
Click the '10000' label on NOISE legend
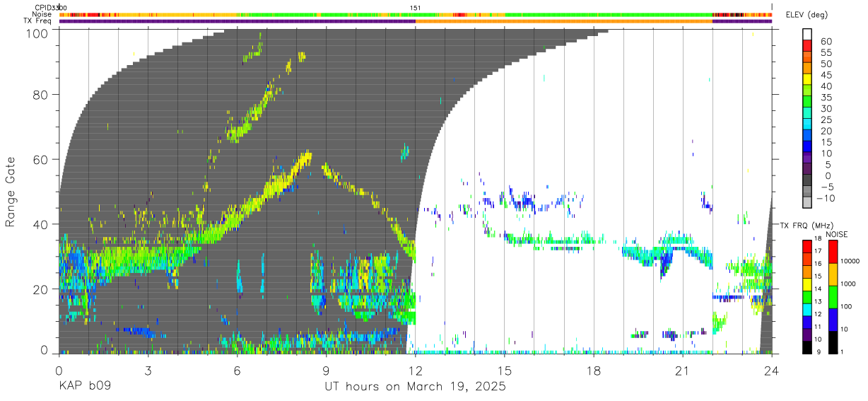click(850, 262)
